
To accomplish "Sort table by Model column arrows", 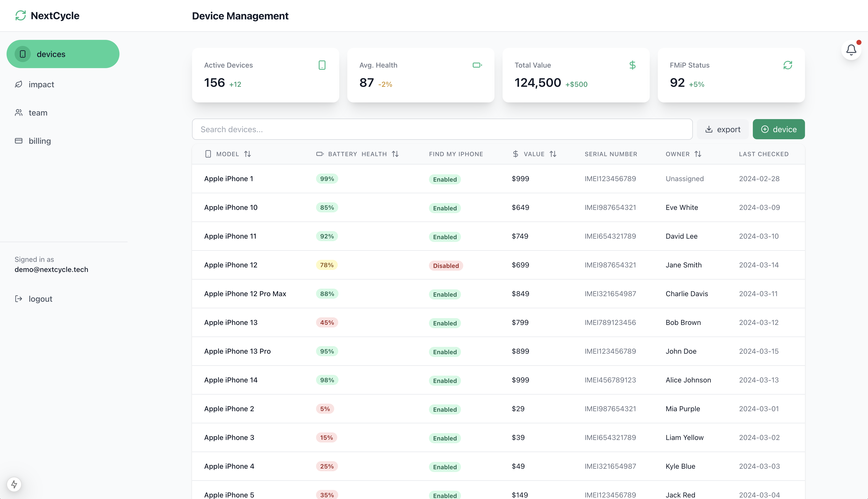I will pyautogui.click(x=247, y=154).
